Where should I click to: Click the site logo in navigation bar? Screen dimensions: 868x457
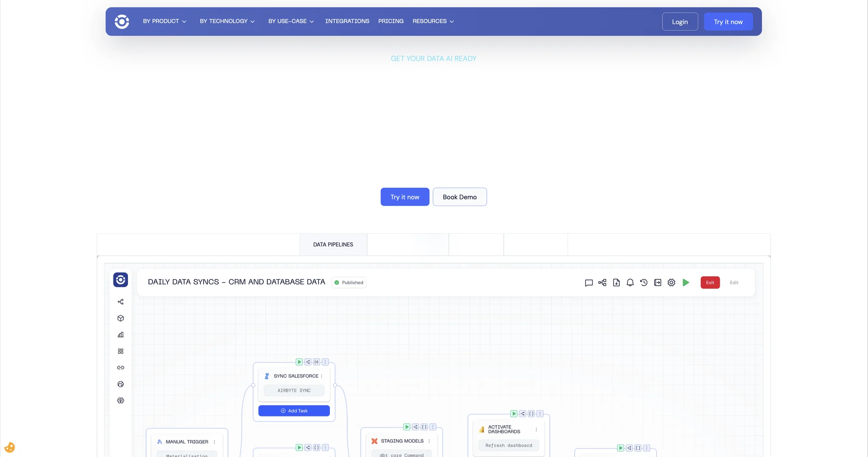click(x=122, y=22)
